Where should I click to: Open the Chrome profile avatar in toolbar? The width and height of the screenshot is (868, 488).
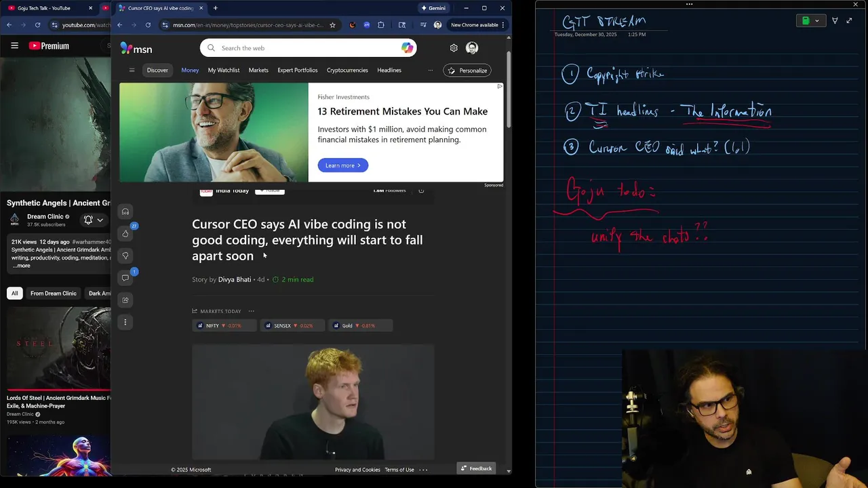coord(437,25)
